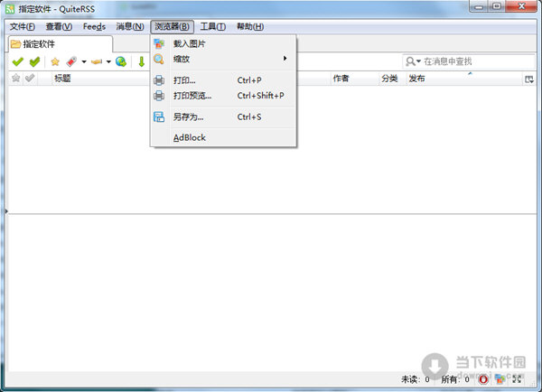Open AdBlock from the browser menu

[223, 138]
